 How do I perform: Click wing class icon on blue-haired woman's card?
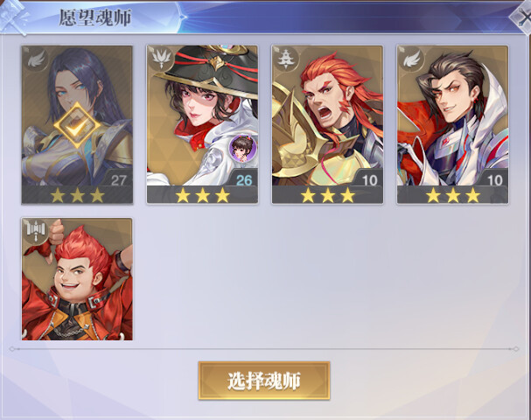tap(36, 59)
